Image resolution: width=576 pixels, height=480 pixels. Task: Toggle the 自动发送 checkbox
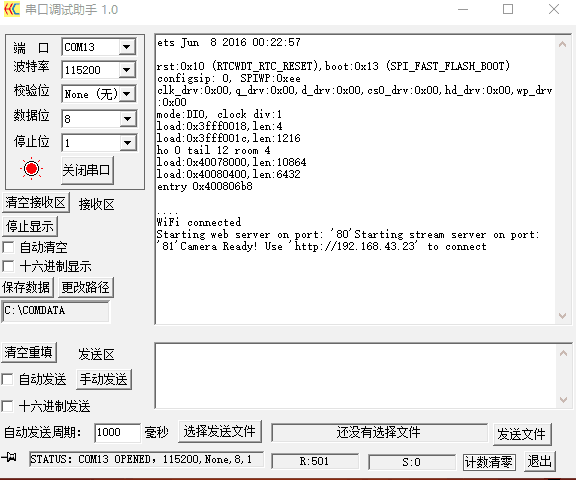[x=7, y=379]
